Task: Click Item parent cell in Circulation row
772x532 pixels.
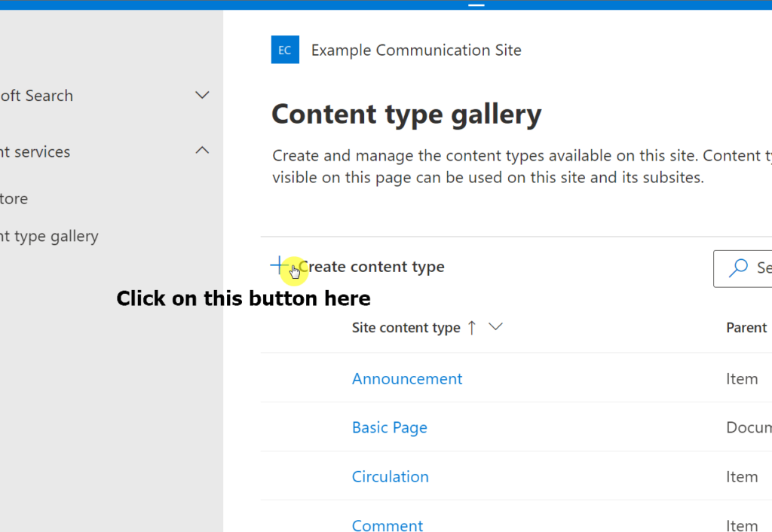Action: pos(742,477)
